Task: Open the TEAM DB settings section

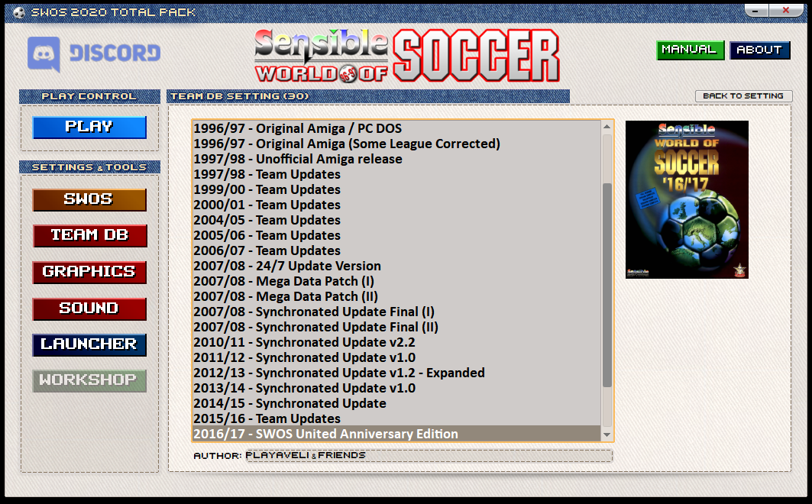Action: (89, 235)
